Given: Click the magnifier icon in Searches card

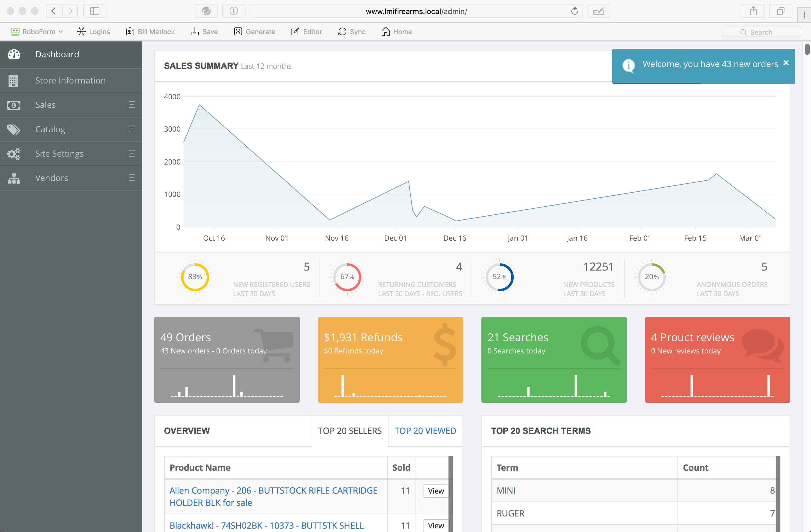Looking at the screenshot, I should [x=600, y=345].
